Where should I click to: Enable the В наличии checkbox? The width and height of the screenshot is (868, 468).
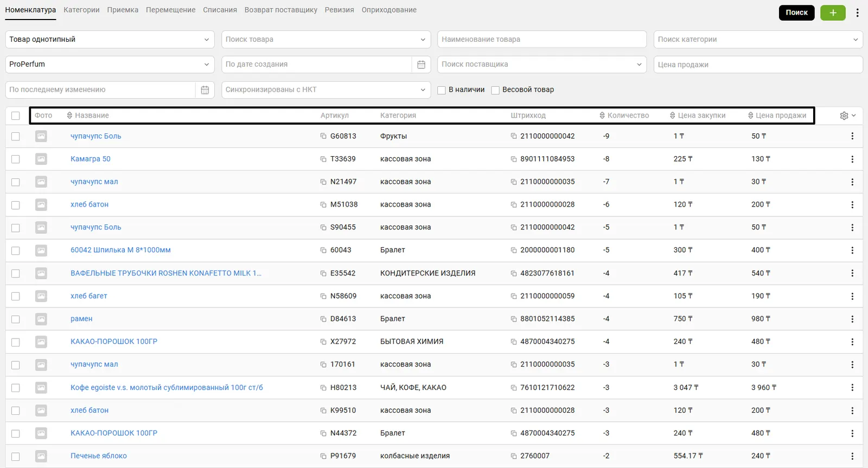tap(442, 90)
